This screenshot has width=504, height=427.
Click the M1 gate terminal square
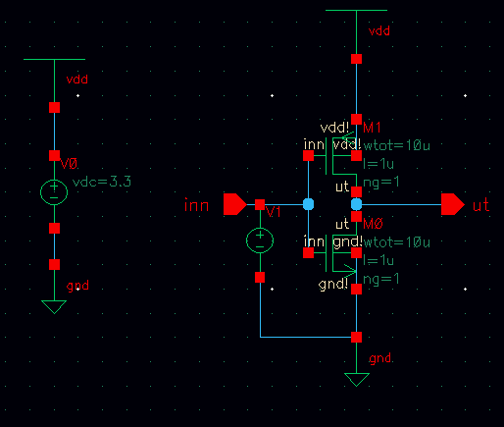tap(308, 156)
